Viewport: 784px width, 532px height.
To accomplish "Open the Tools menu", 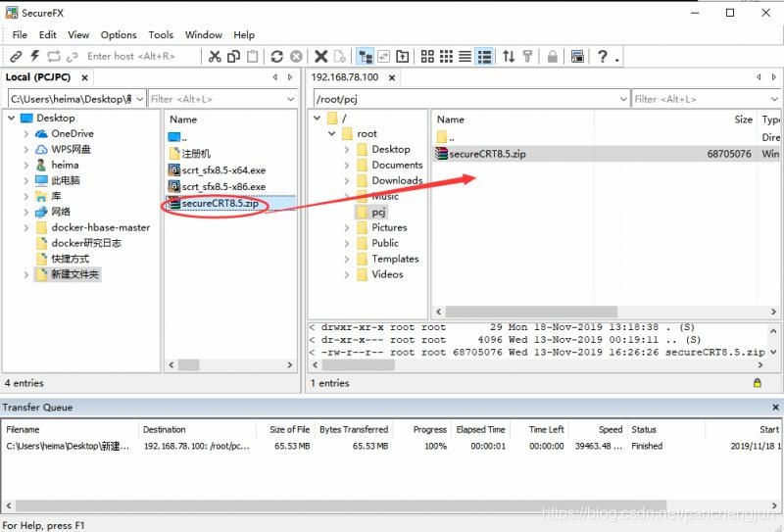I will click(x=161, y=35).
